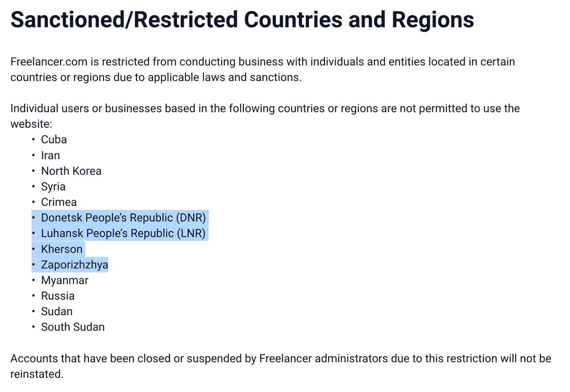The width and height of the screenshot is (570, 392).
Task: Click the Sanctioned/Restricted Countries and Regions heading
Action: coord(242,20)
